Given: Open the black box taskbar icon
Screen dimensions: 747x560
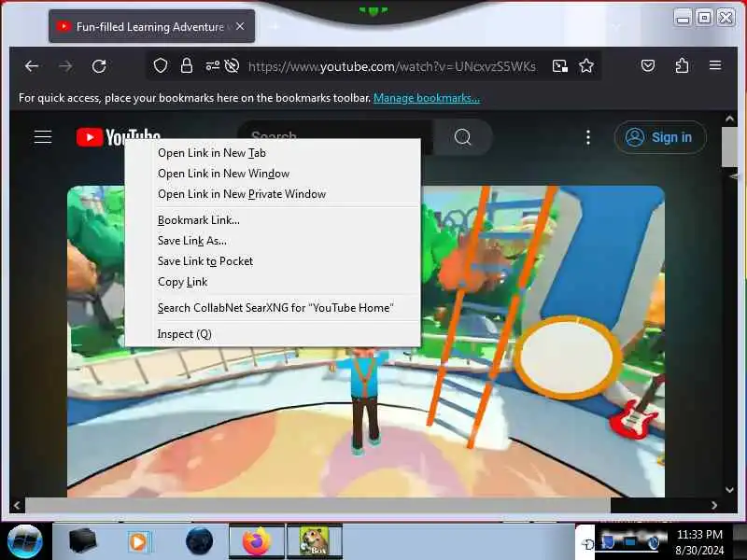Looking at the screenshot, I should (x=82, y=541).
